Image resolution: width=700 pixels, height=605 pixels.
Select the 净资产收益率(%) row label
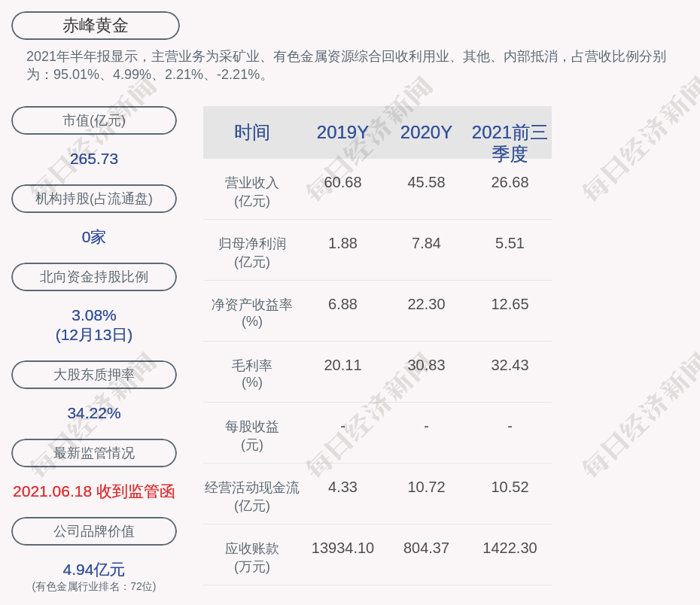coord(252,313)
